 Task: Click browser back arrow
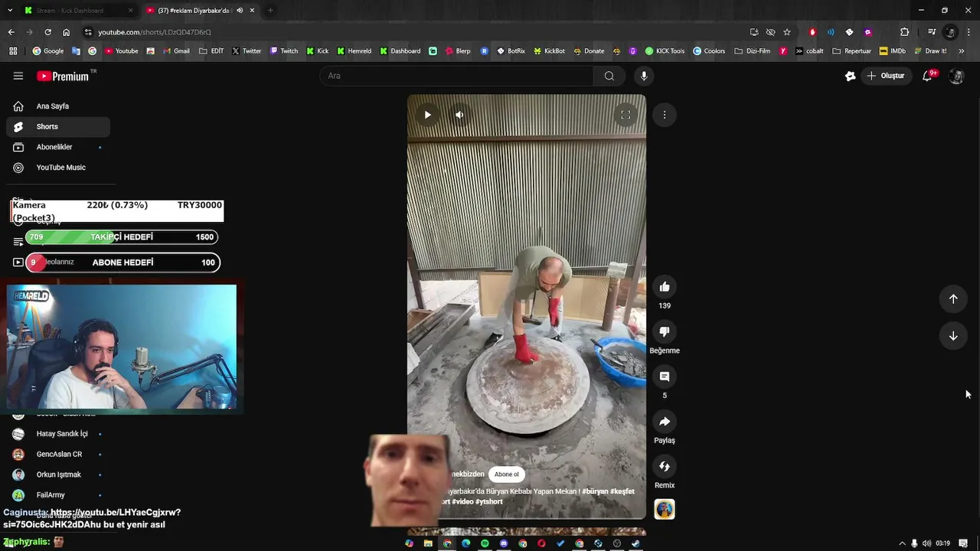[x=11, y=32]
